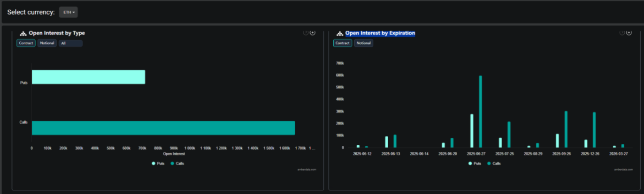Click the pyramid icon beside Open Interest by Type
This screenshot has height=194, width=644.
[23, 33]
